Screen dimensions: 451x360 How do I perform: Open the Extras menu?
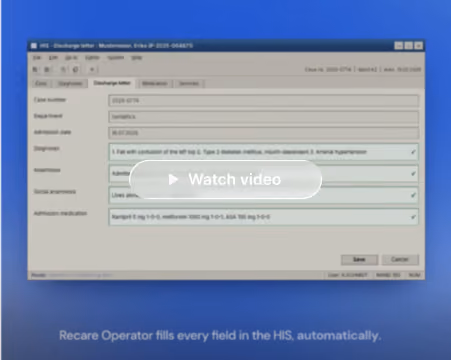pos(92,58)
